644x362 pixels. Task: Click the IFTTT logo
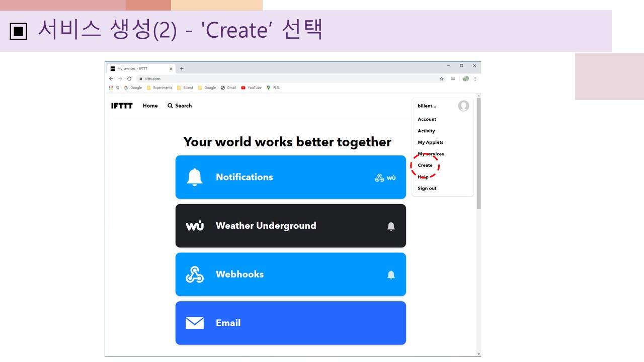(122, 106)
